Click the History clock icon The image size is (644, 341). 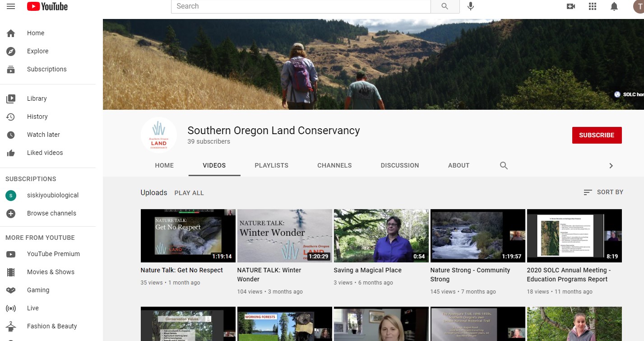point(11,117)
